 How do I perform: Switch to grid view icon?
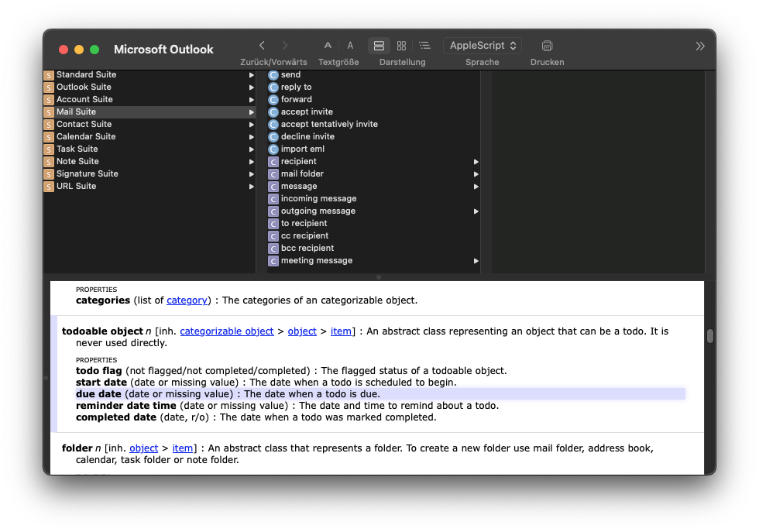401,46
